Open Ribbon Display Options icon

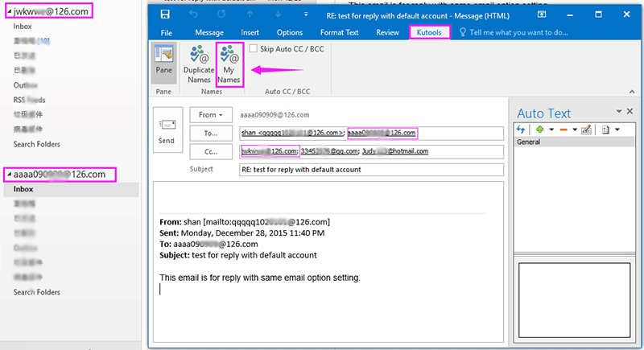[542, 14]
